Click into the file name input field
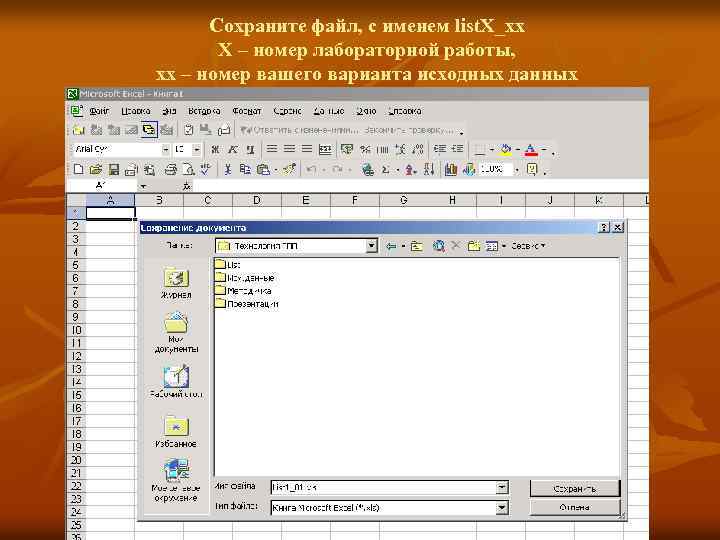The height and width of the screenshot is (540, 720). coord(384,487)
